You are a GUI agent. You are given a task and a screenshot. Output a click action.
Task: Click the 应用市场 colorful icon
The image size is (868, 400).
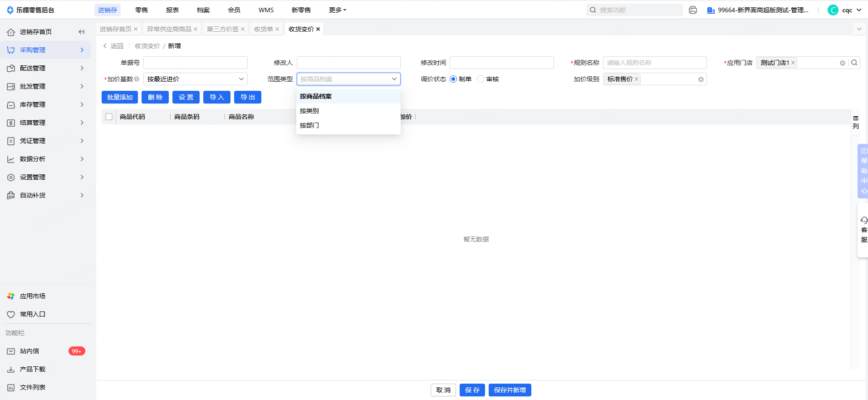pos(11,296)
